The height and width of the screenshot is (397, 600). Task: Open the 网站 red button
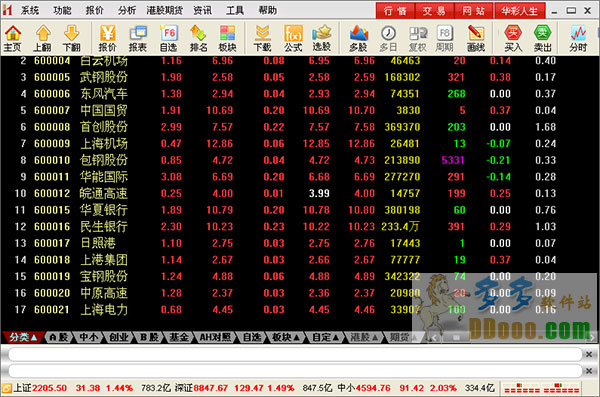point(473,11)
